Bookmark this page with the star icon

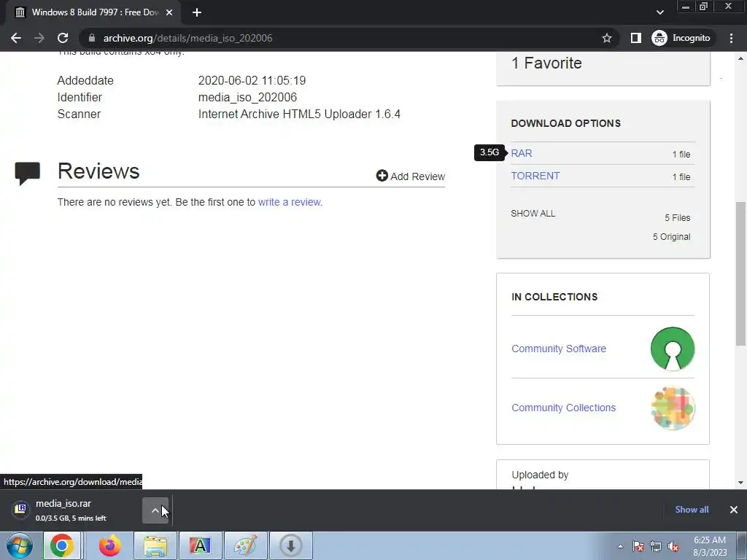click(x=606, y=38)
